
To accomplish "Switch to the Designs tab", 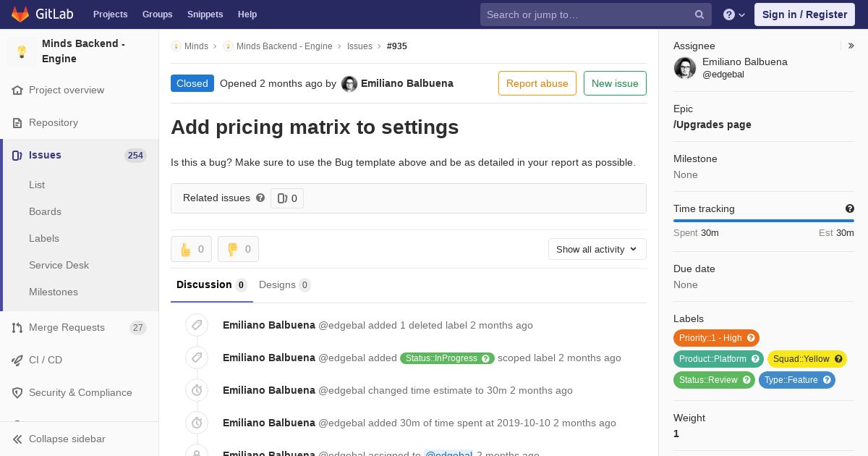I will pyautogui.click(x=284, y=284).
